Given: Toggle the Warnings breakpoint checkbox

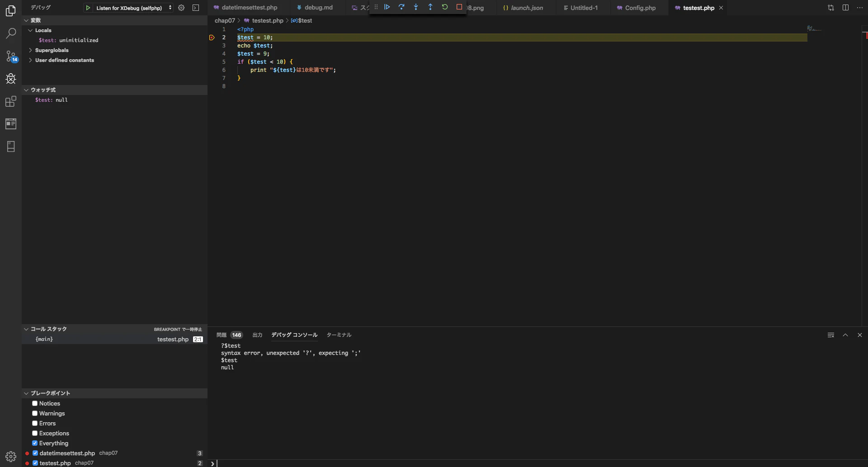Looking at the screenshot, I should point(35,413).
